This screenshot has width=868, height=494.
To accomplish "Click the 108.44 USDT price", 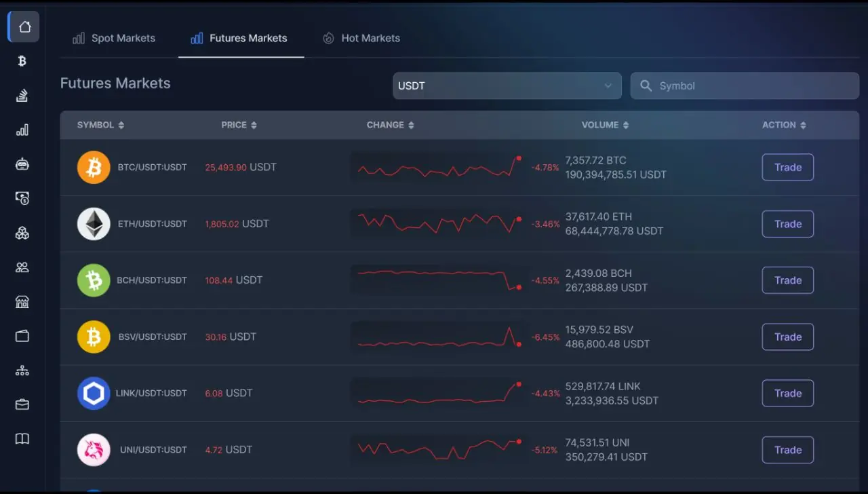I will pyautogui.click(x=234, y=280).
